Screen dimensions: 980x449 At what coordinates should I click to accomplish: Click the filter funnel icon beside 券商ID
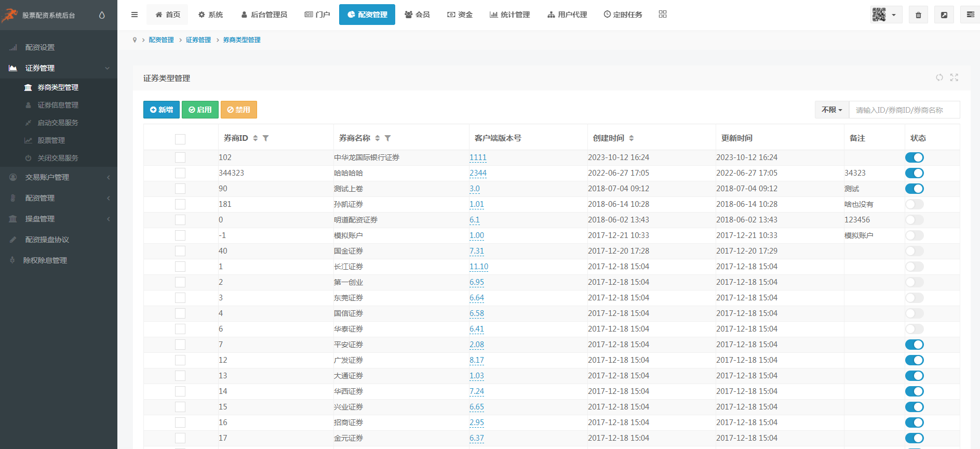pyautogui.click(x=266, y=138)
